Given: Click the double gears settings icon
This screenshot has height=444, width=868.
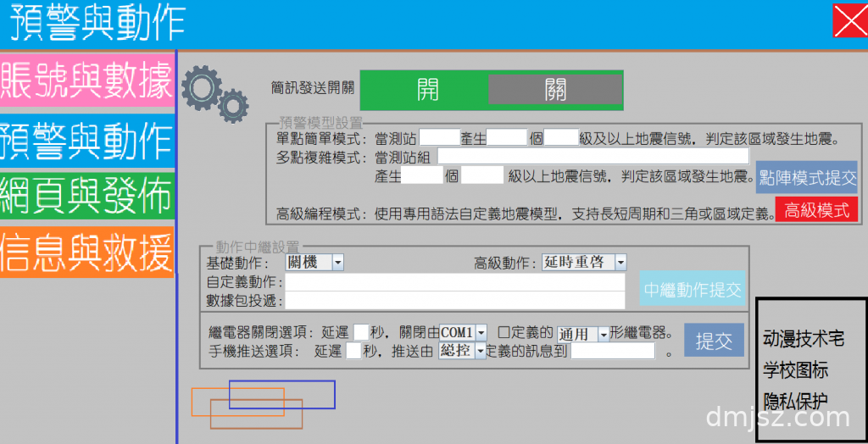Looking at the screenshot, I should pyautogui.click(x=215, y=92).
